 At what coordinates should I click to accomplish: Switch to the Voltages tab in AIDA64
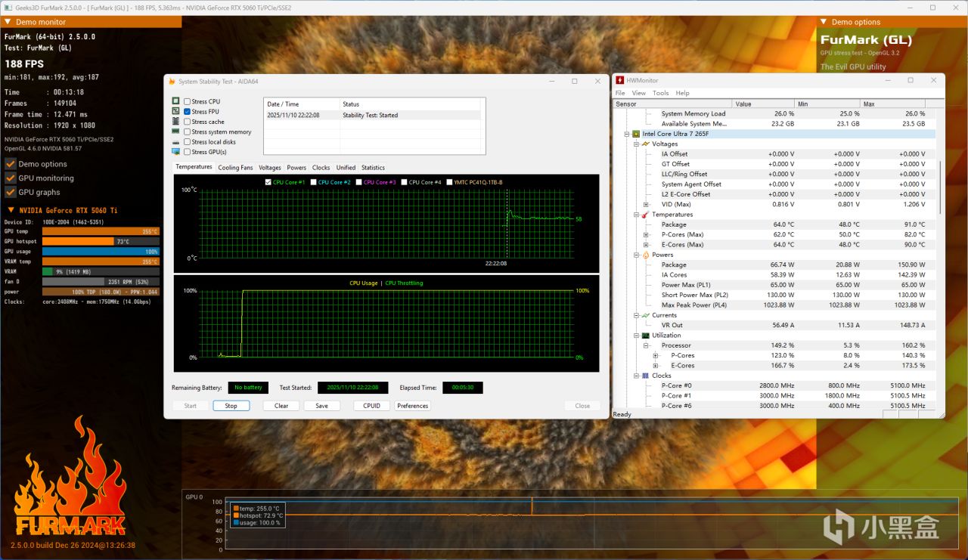270,168
